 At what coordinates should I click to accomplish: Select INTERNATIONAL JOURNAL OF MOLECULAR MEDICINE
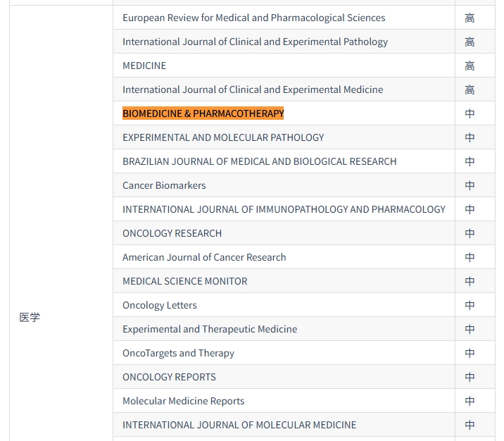pyautogui.click(x=239, y=425)
